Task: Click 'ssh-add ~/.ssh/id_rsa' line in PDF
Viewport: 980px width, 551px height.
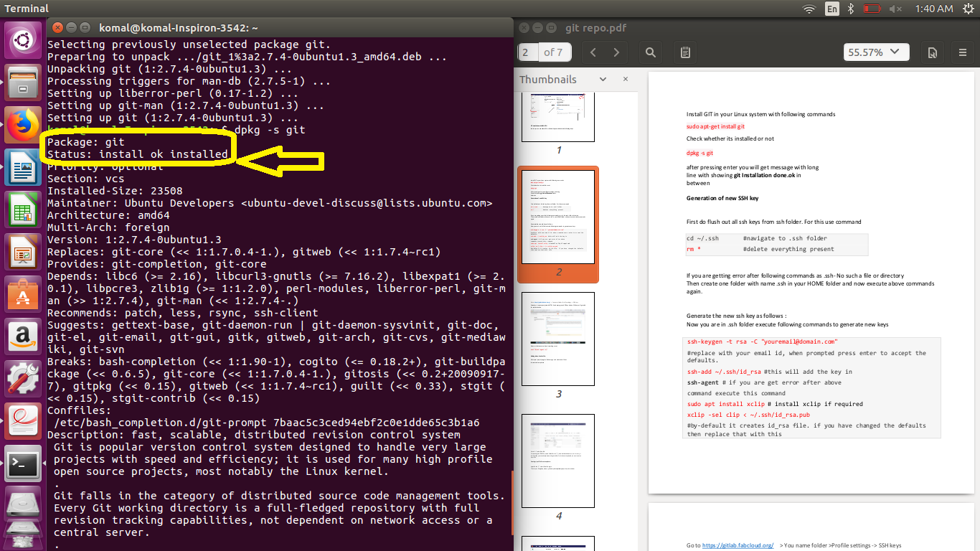Action: pos(724,372)
